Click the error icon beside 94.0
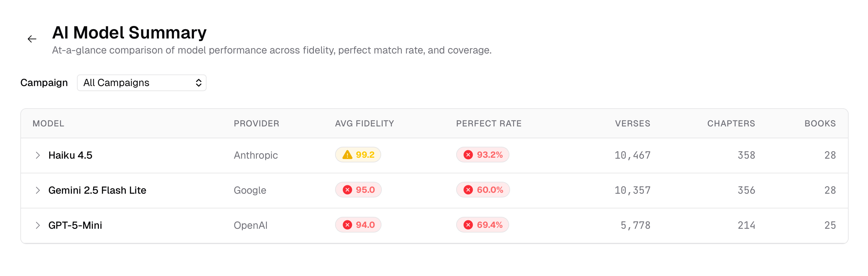Viewport: 868px width, 276px height. click(x=347, y=225)
